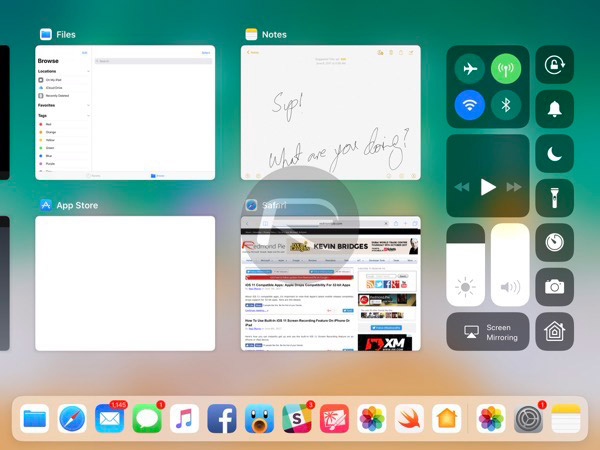The width and height of the screenshot is (600, 450).
Task: Open the Home accessories control
Action: [x=554, y=331]
